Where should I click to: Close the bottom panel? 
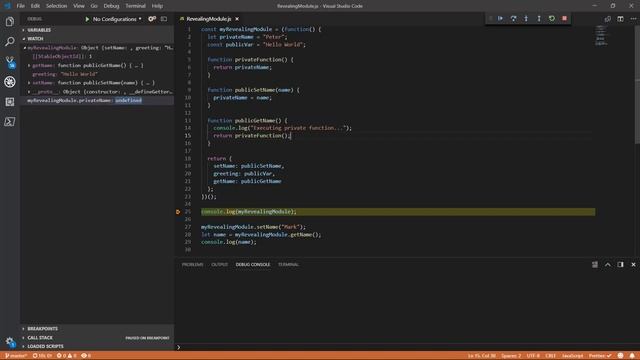pos(633,264)
